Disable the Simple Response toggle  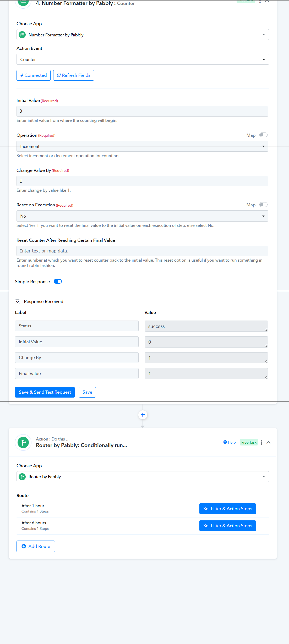[58, 281]
